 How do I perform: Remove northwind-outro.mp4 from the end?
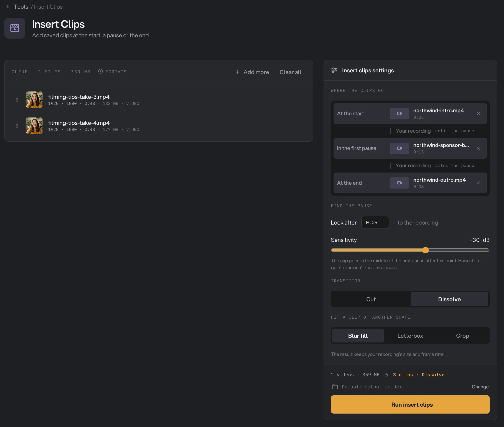478,183
